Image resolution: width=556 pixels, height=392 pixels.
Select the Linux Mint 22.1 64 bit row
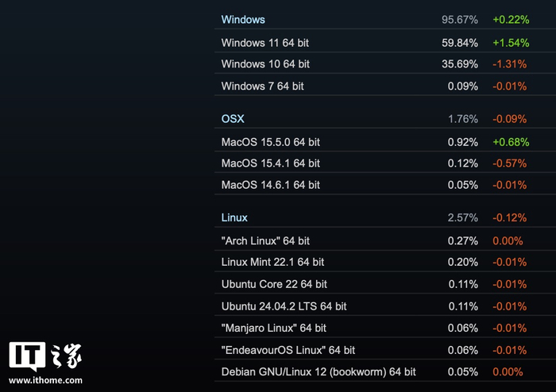pos(272,262)
